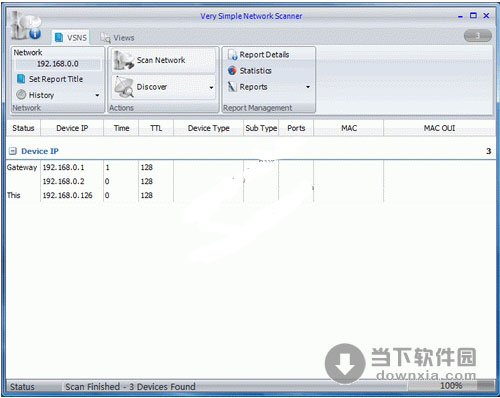The width and height of the screenshot is (500, 398).
Task: Click the Discover satellite dish icon
Action: click(124, 87)
